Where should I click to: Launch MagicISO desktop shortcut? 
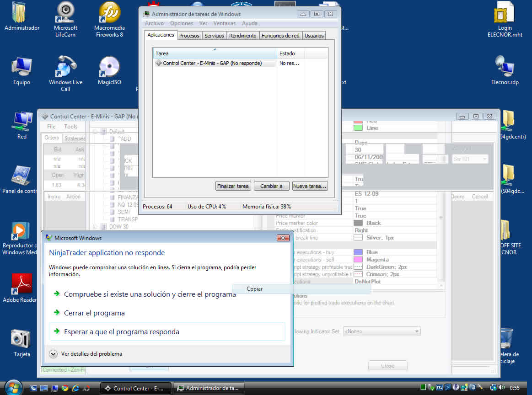109,71
